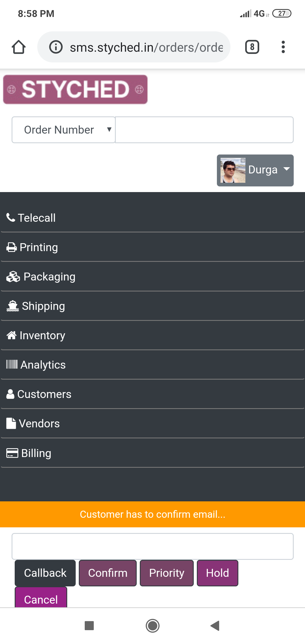Open the Durga user dropdown

(x=255, y=170)
